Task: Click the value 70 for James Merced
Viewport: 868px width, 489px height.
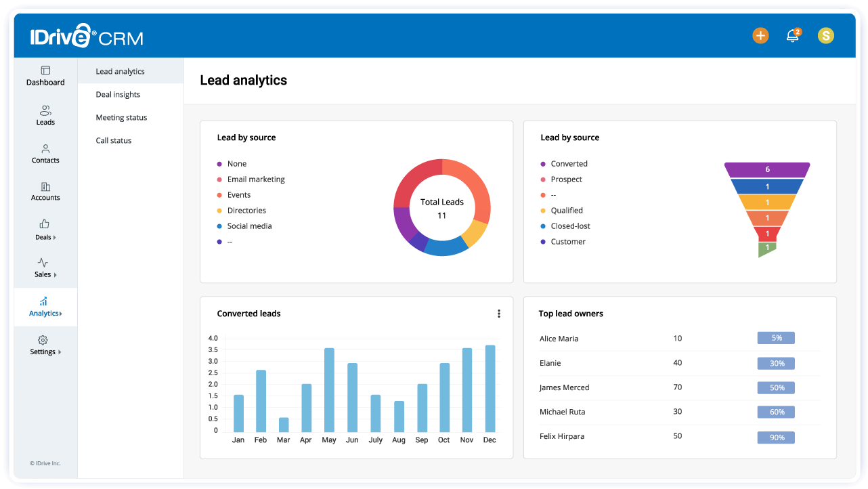Action: click(678, 387)
